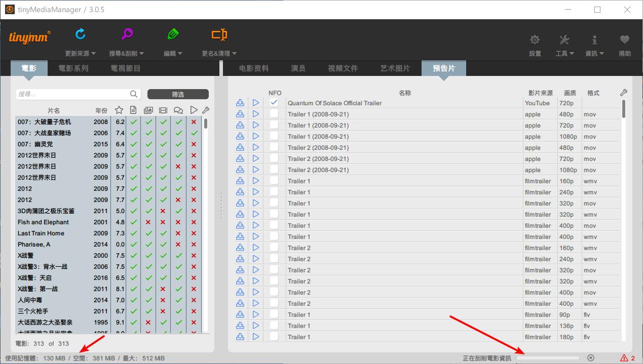Check NFO box for apple 480p Trailer 1
Screen dimensions: 643x364
pyautogui.click(x=274, y=114)
